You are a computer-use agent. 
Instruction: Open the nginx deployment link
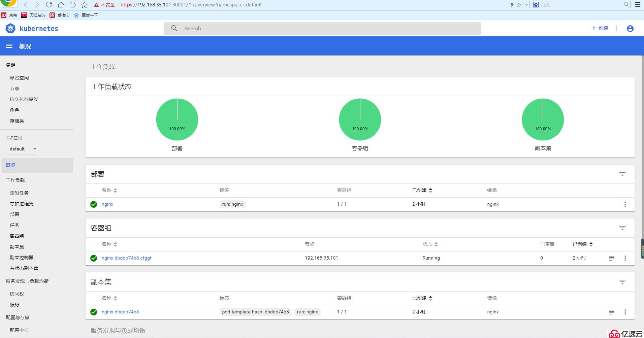(x=107, y=204)
